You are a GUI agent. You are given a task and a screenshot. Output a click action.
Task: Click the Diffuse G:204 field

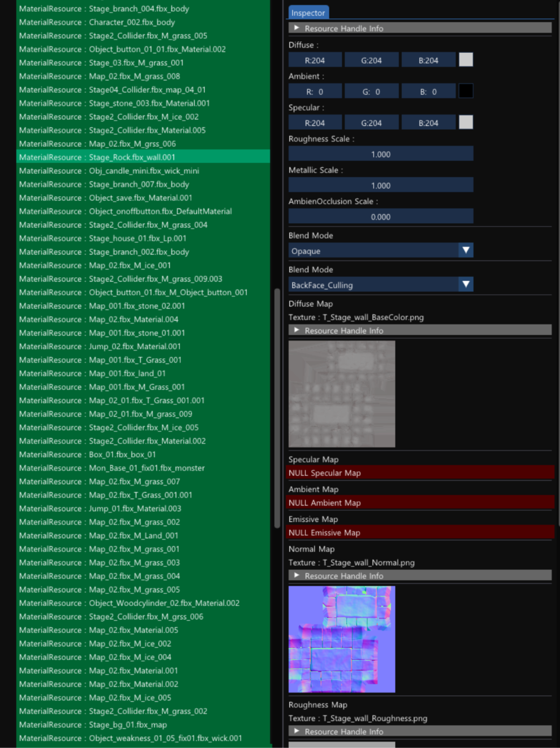click(x=372, y=60)
